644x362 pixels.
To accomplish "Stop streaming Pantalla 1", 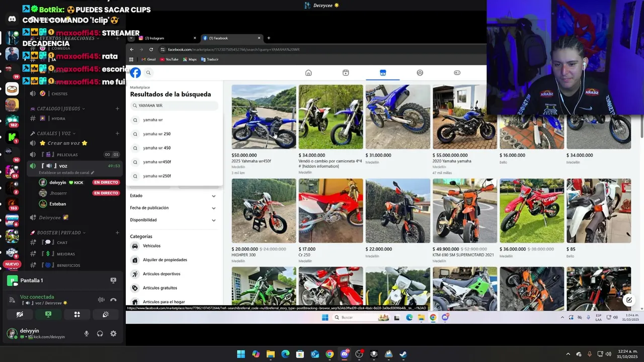I will pyautogui.click(x=113, y=280).
